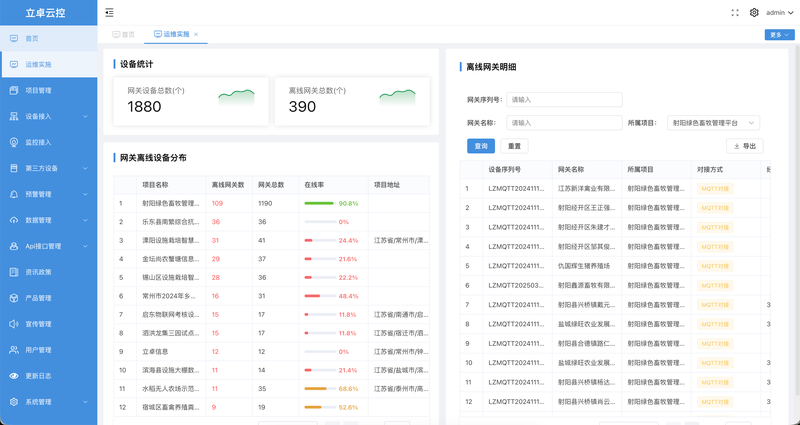
Task: Click the 数据管理 cloud icon
Action: [14, 220]
